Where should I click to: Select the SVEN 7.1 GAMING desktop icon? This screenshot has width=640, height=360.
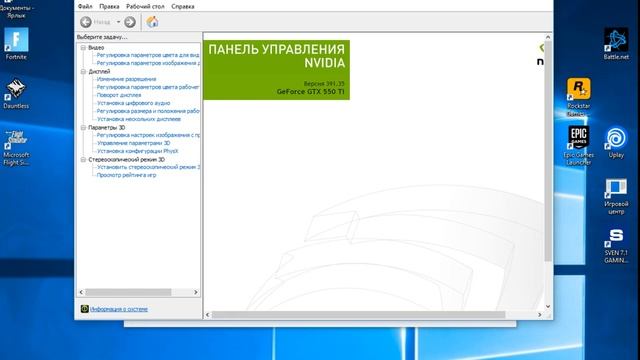(x=616, y=246)
